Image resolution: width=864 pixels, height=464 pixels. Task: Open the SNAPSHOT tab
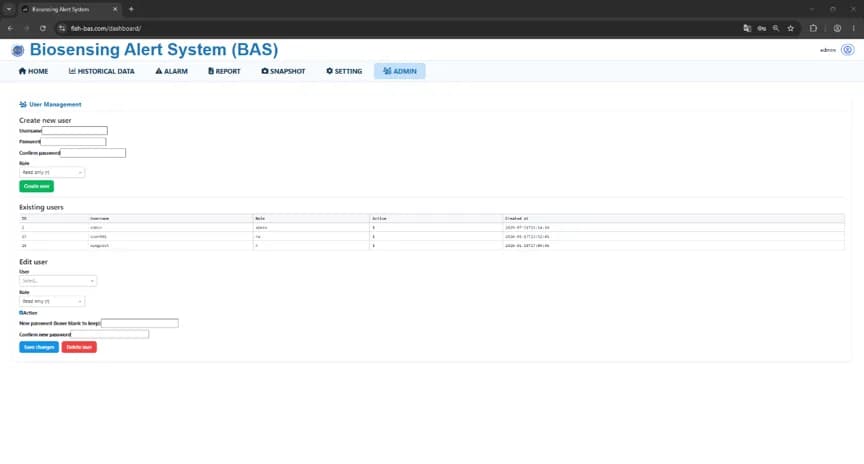coord(283,71)
